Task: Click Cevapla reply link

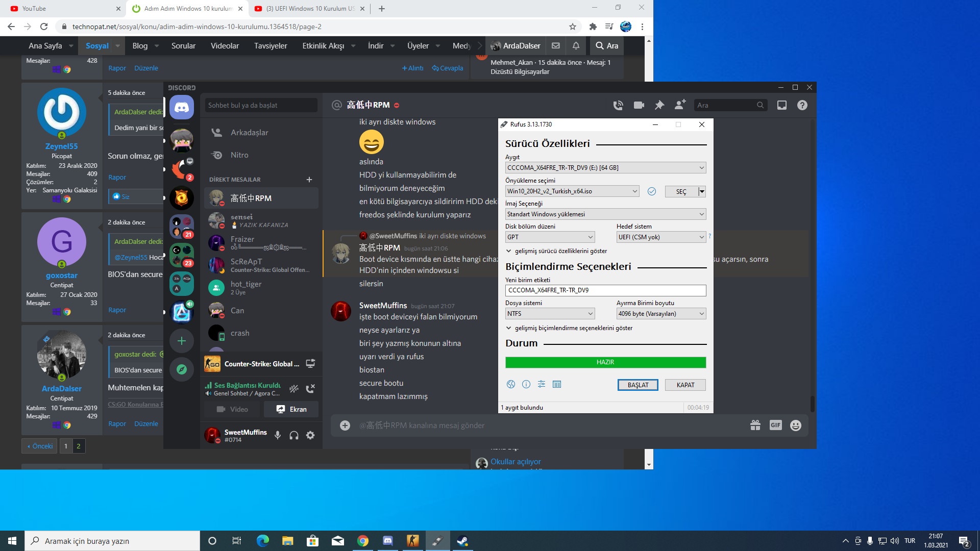Action: coord(448,68)
